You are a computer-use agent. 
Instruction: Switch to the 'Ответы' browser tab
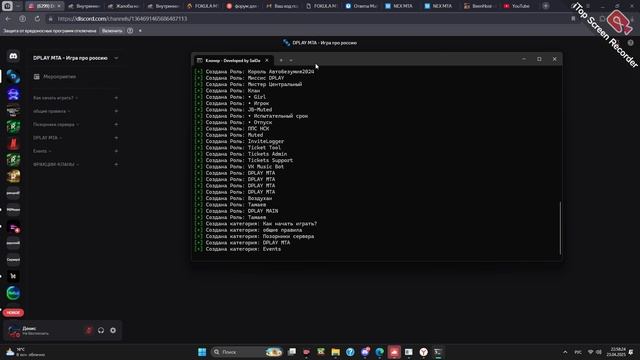tap(362, 6)
